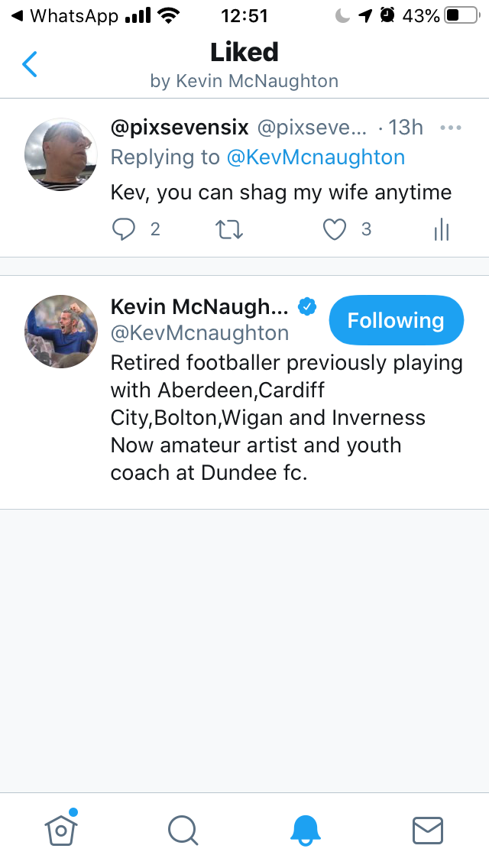The height and width of the screenshot is (868, 489).
Task: Retweet the pixsevensix tweet
Action: pyautogui.click(x=230, y=229)
